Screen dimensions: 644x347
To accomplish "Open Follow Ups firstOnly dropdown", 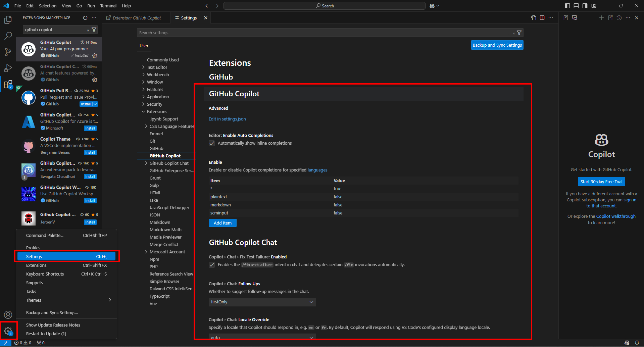I will click(262, 302).
